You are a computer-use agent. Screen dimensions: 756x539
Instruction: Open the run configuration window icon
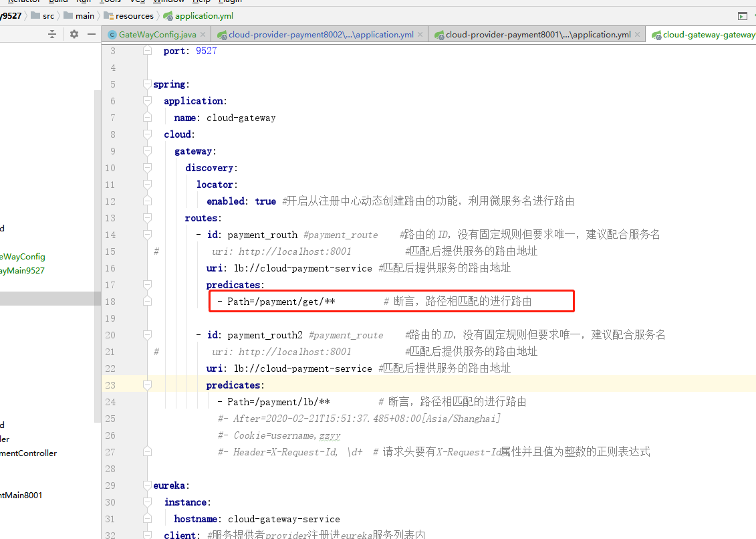pyautogui.click(x=743, y=16)
